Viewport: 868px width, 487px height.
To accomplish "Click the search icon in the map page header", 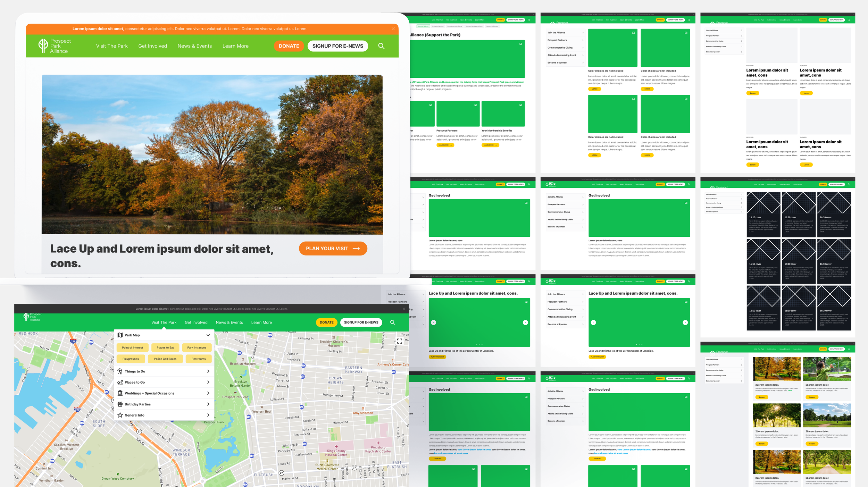I will tap(392, 322).
